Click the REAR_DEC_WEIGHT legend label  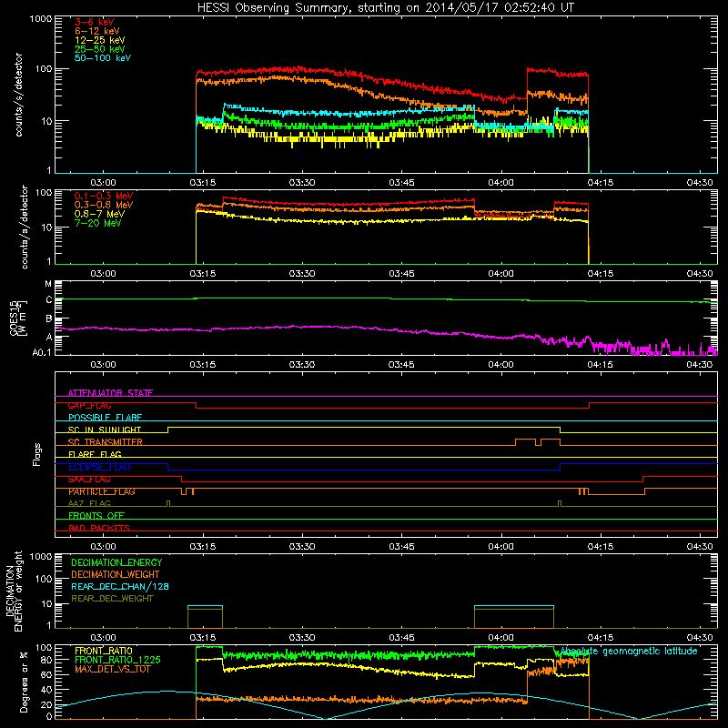coord(112,599)
